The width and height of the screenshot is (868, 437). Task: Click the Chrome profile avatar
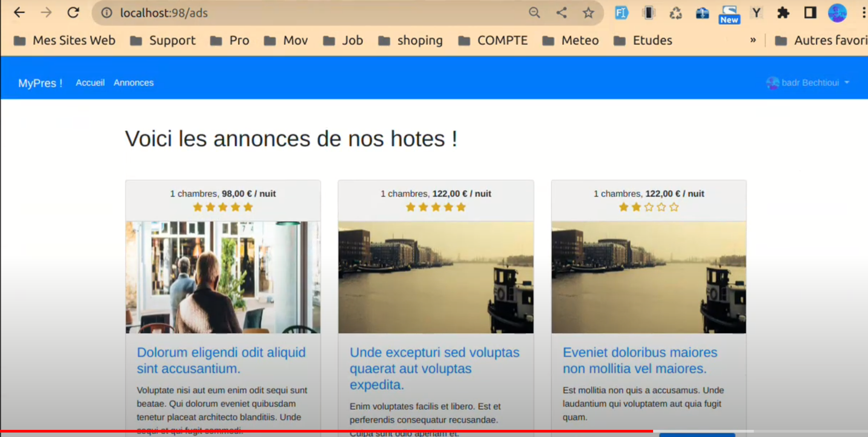[x=837, y=13]
